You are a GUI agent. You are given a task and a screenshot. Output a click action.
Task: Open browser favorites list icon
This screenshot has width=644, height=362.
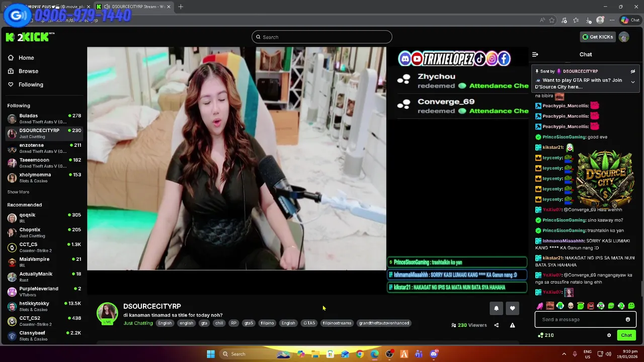coord(576,20)
